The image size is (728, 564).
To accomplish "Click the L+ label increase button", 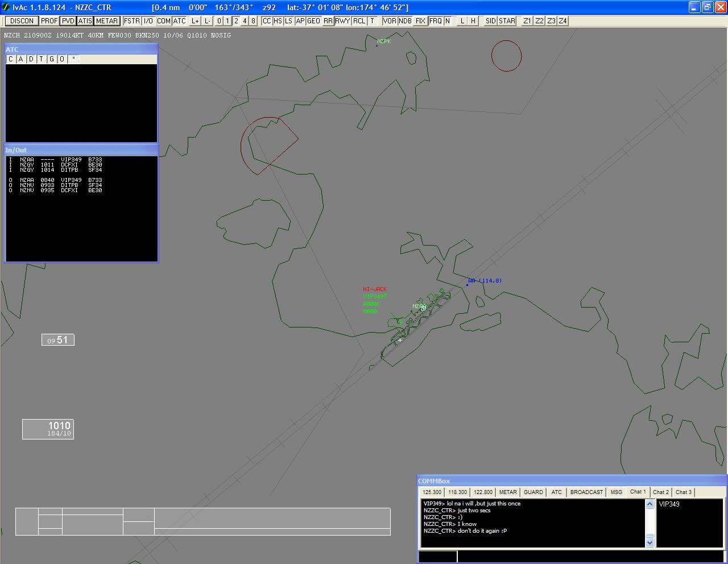I will click(195, 21).
